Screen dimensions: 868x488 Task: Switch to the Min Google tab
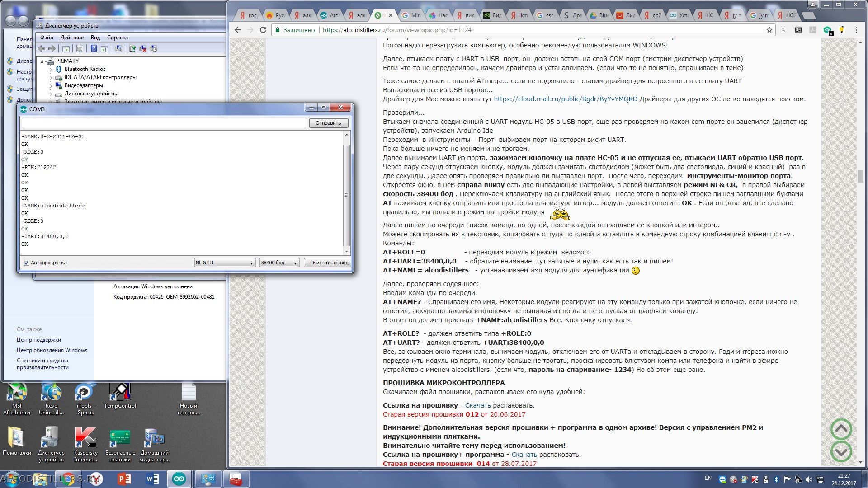point(411,15)
